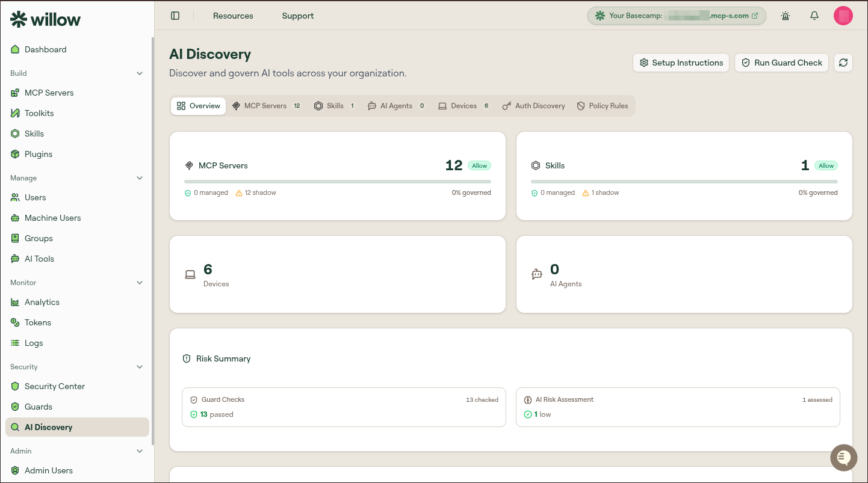
Task: Click '1 assessed' text
Action: click(817, 399)
